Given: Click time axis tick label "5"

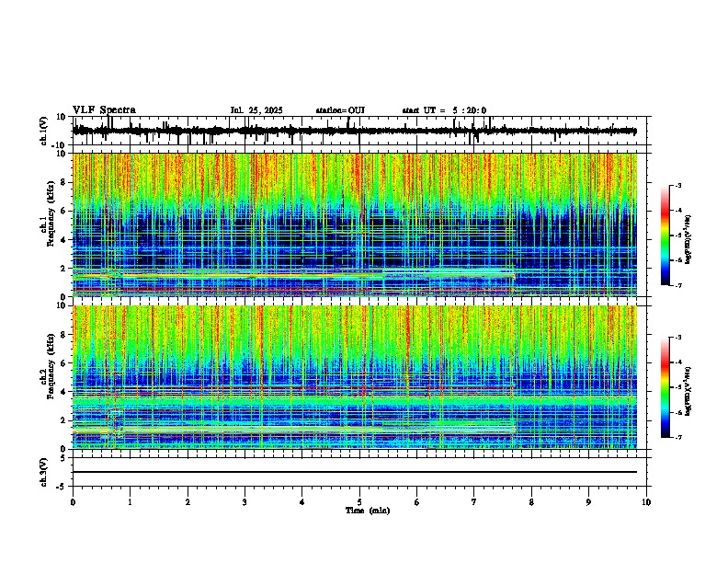Looking at the screenshot, I should pyautogui.click(x=359, y=502).
